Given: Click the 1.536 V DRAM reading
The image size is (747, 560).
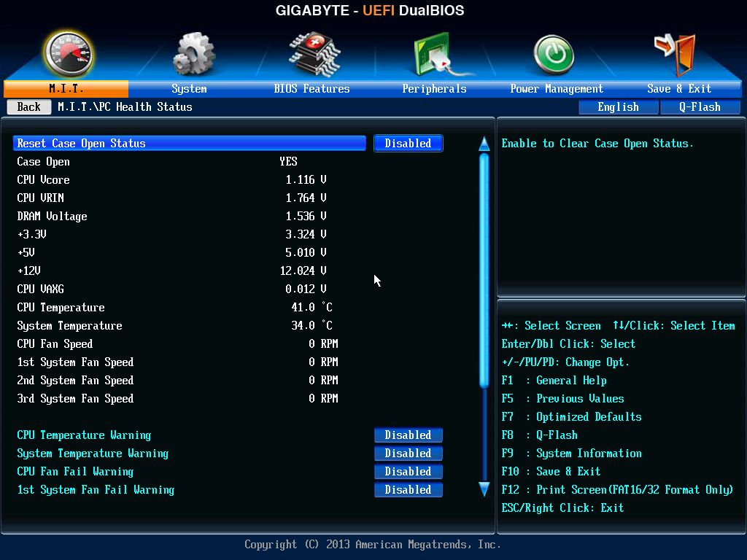Looking at the screenshot, I should point(306,216).
